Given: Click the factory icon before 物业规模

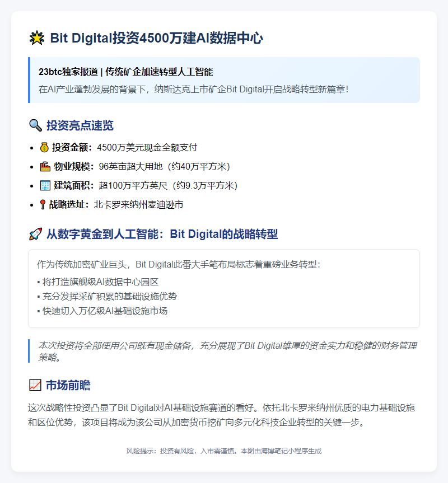Looking at the screenshot, I should (45, 167).
